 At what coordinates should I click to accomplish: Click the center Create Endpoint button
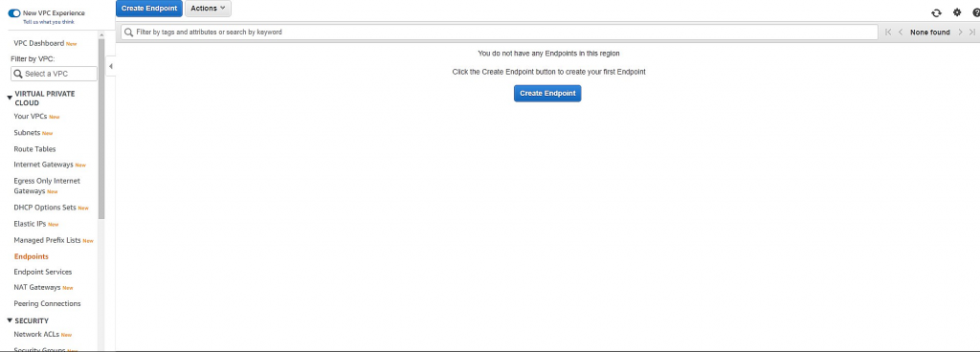click(547, 94)
